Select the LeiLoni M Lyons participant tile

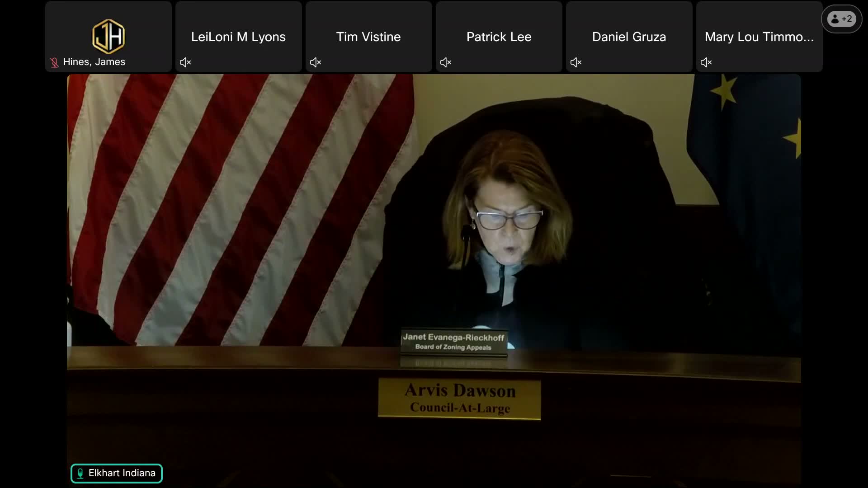[x=238, y=37]
